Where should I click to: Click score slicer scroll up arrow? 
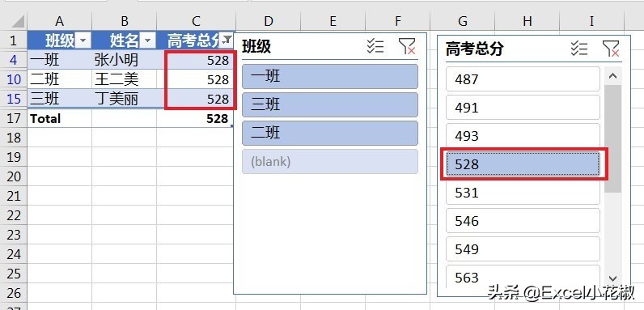point(613,75)
